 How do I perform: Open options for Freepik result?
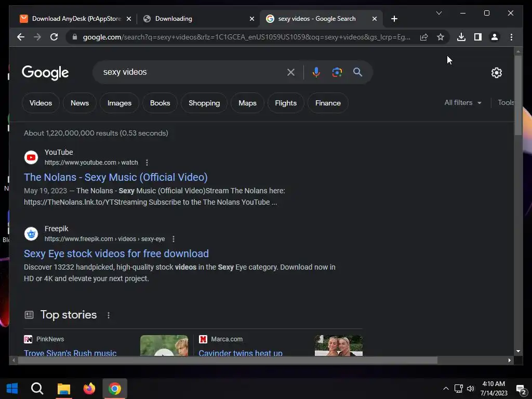174,239
